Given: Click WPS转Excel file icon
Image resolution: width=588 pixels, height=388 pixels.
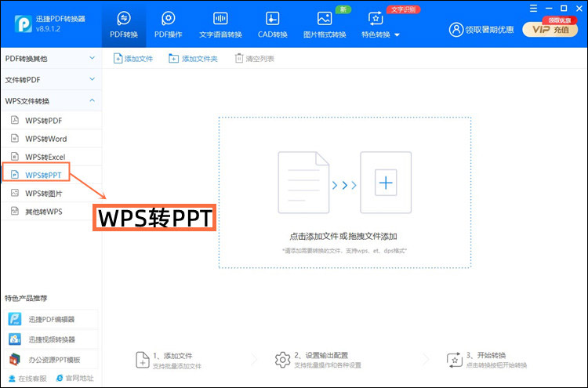Looking at the screenshot, I should (x=15, y=156).
